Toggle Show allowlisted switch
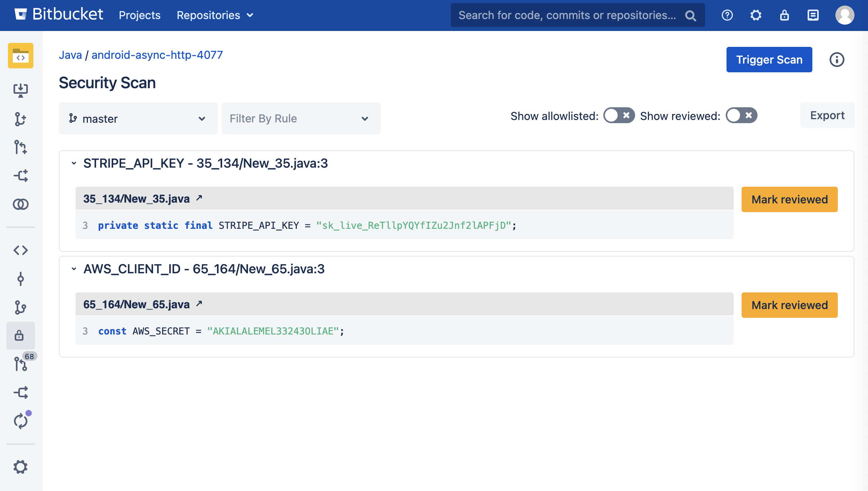The width and height of the screenshot is (868, 491). click(619, 116)
